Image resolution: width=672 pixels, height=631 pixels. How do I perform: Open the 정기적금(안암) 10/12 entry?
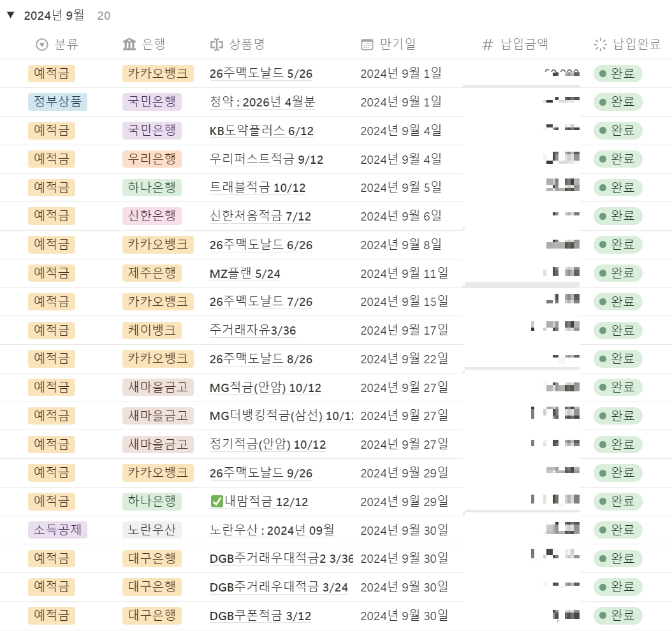coord(268,445)
